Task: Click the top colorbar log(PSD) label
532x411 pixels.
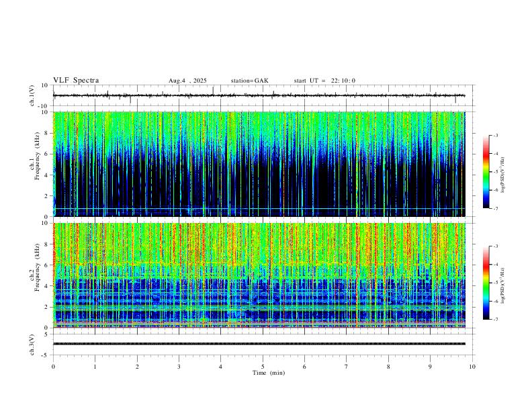Action: [x=502, y=175]
